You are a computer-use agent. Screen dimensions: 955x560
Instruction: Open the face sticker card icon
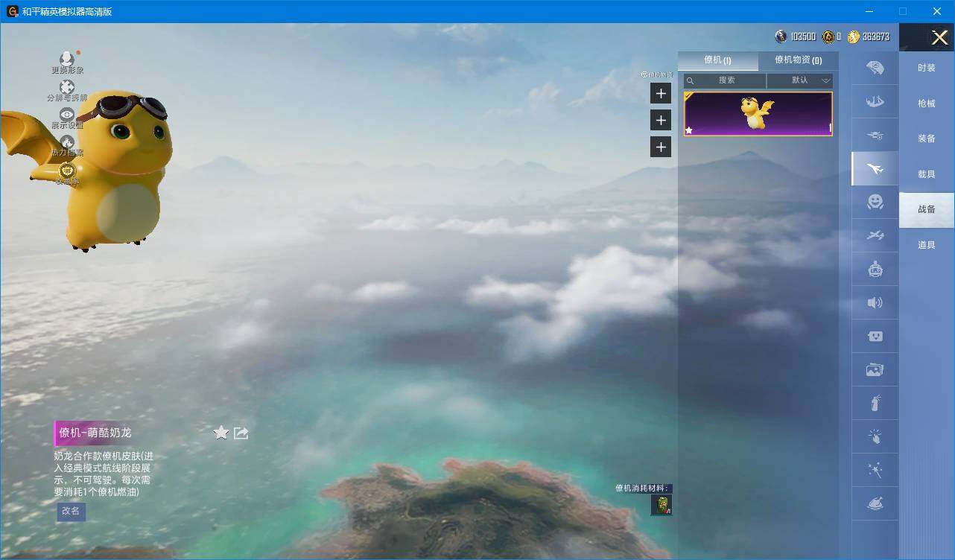click(x=875, y=336)
